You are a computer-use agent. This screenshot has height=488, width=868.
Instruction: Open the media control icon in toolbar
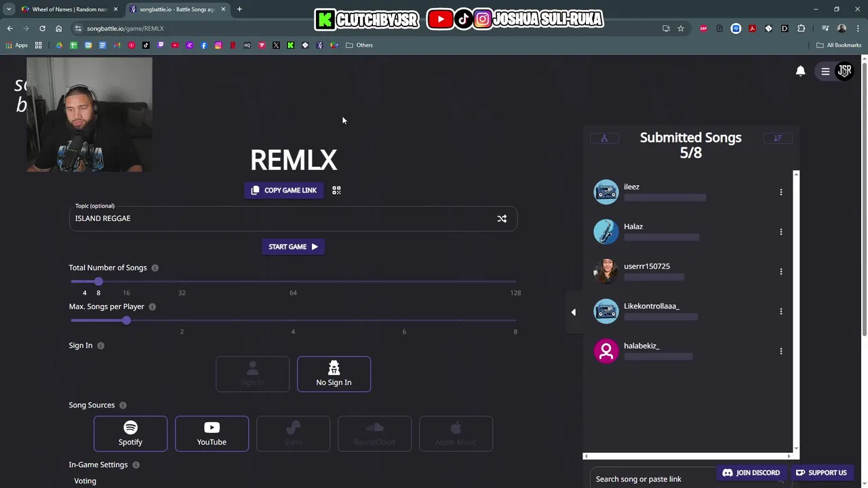coord(825,28)
